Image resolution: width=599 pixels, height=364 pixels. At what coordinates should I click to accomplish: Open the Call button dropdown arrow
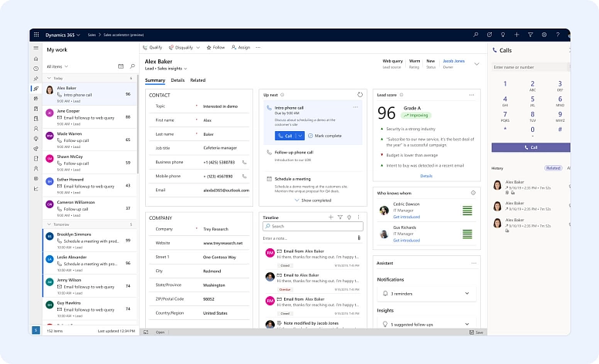pos(300,136)
